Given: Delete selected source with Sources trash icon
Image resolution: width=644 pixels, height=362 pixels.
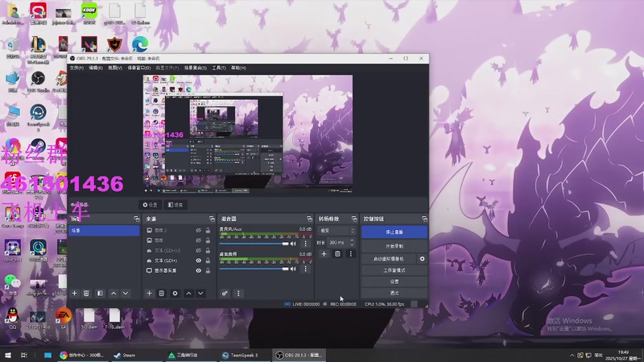Looking at the screenshot, I should tap(162, 293).
